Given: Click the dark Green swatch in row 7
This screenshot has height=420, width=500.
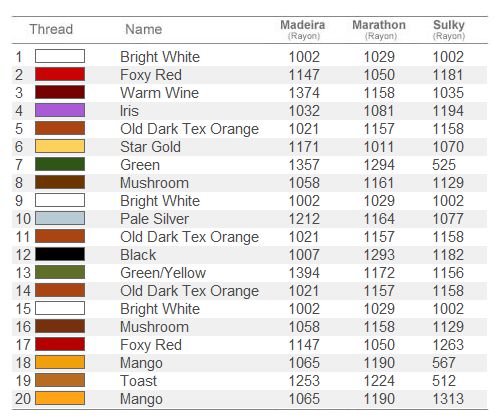Looking at the screenshot, I should 60,164.
